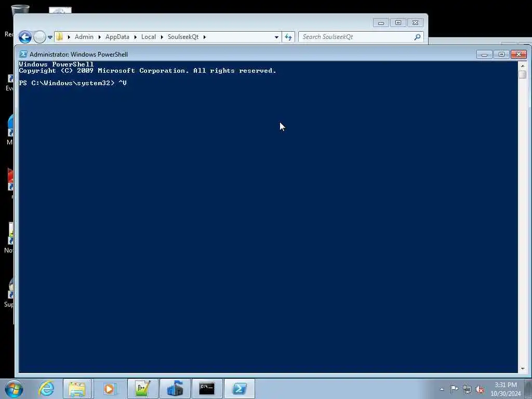Open Action Center flag icon
Image resolution: width=532 pixels, height=399 pixels.
click(x=454, y=389)
